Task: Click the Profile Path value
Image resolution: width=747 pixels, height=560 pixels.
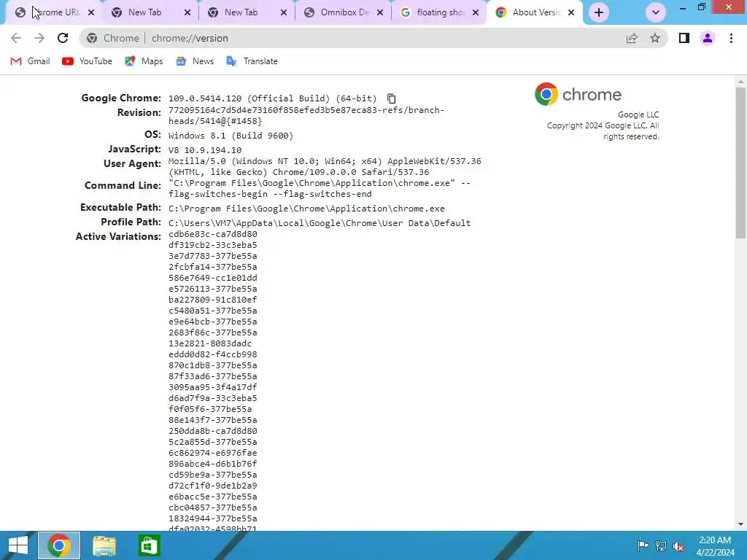Action: tap(320, 223)
